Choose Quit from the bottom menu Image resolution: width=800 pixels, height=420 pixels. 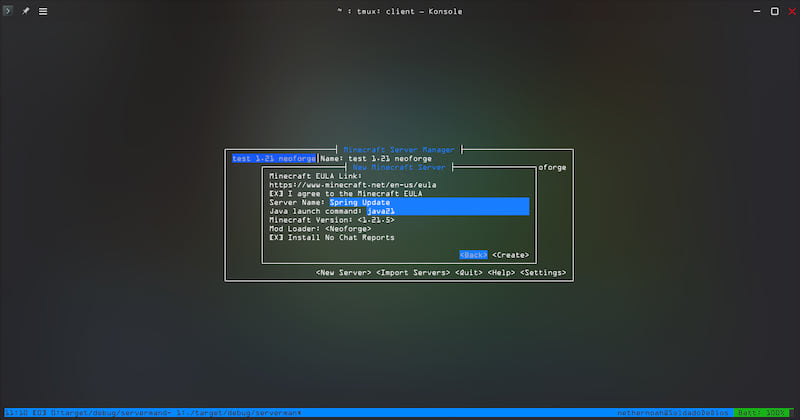click(469, 272)
